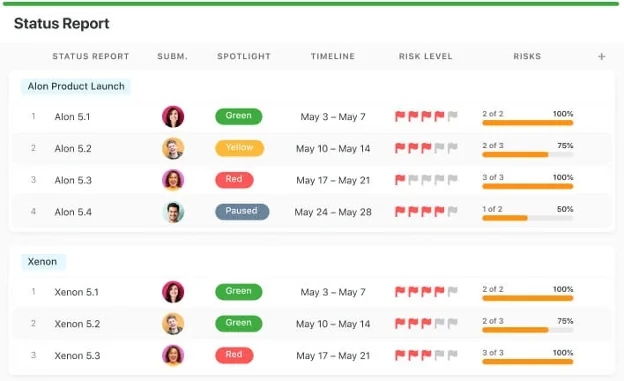Change the Red spotlight on Alon 5.3
624x381 pixels.
tap(234, 180)
